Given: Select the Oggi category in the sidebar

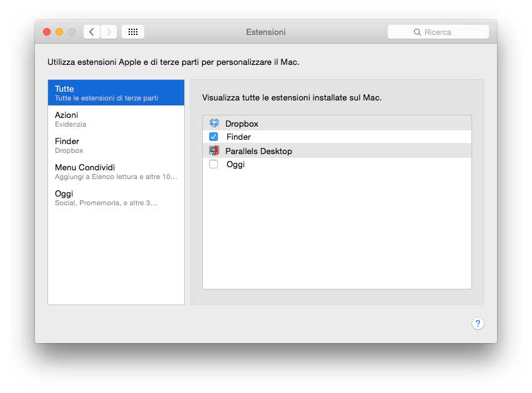Looking at the screenshot, I should point(116,198).
